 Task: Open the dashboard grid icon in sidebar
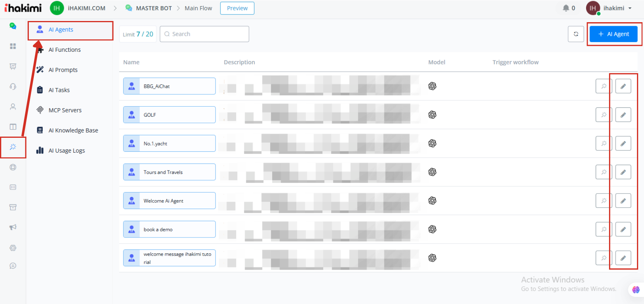coord(13,46)
